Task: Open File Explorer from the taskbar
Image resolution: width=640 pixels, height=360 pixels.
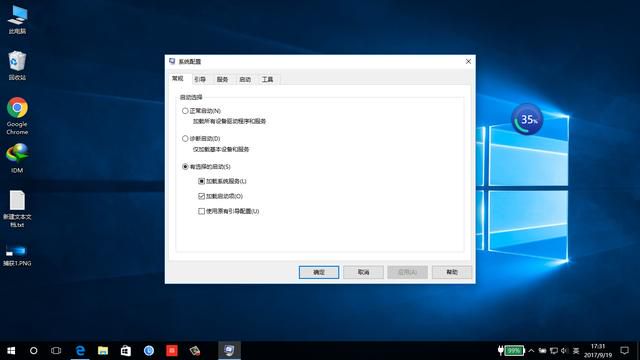Action: (103, 351)
